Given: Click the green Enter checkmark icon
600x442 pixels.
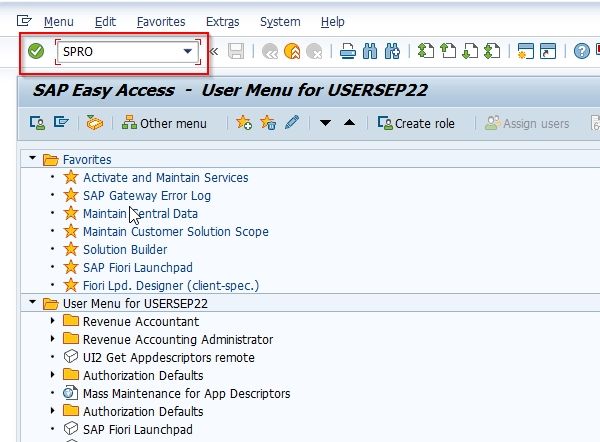Looking at the screenshot, I should point(36,51).
